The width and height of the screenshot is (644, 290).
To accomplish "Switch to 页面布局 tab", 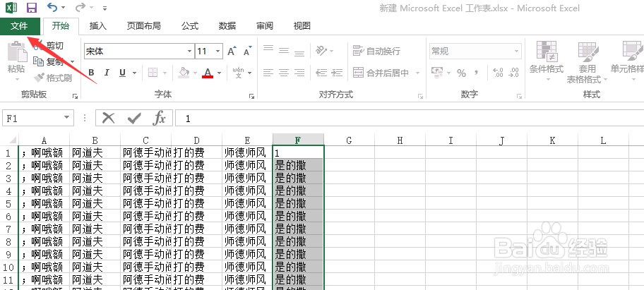I will coord(143,26).
